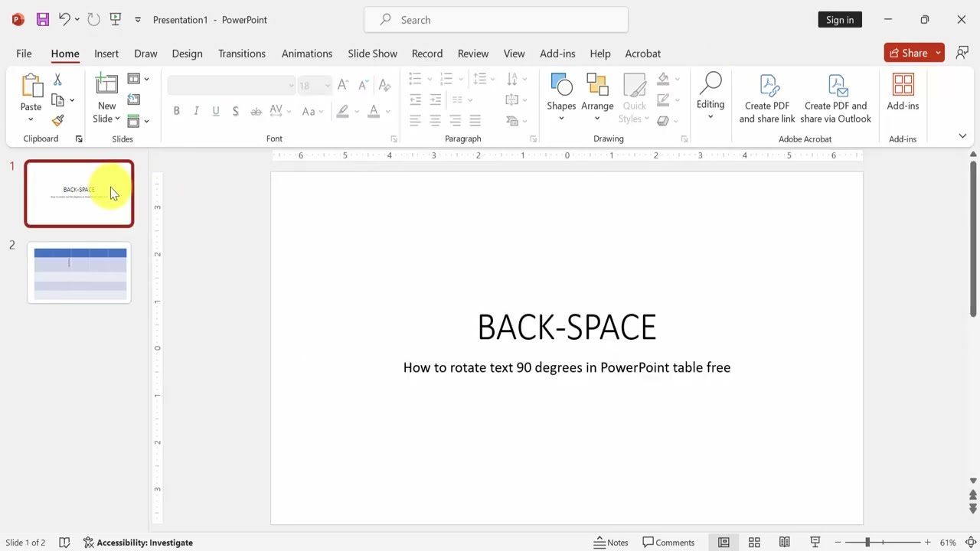Click the Save icon in title bar
The width and height of the screenshot is (980, 551).
tap(42, 19)
